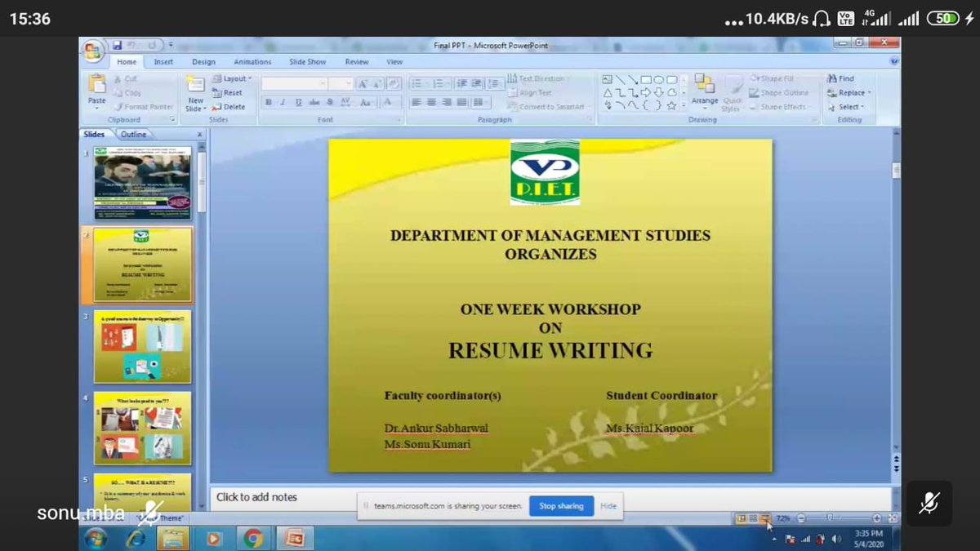The image size is (980, 551).
Task: Select slide 3 thumbnail
Action: click(143, 346)
